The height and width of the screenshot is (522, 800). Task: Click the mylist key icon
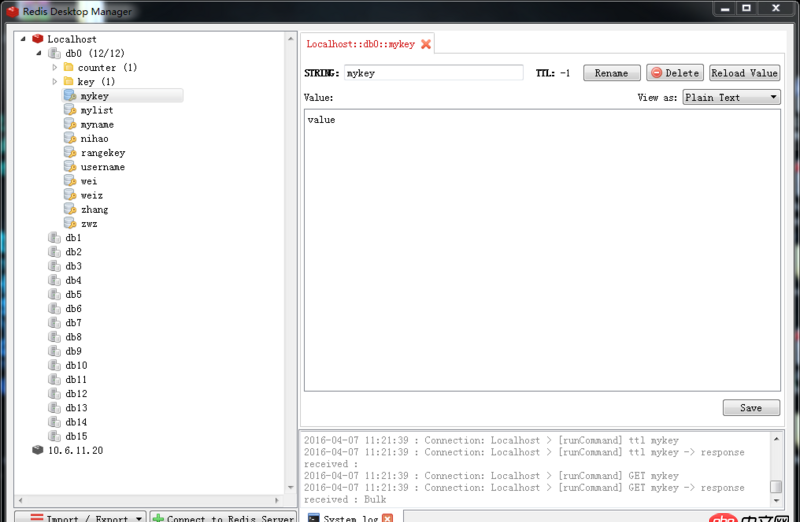70,110
